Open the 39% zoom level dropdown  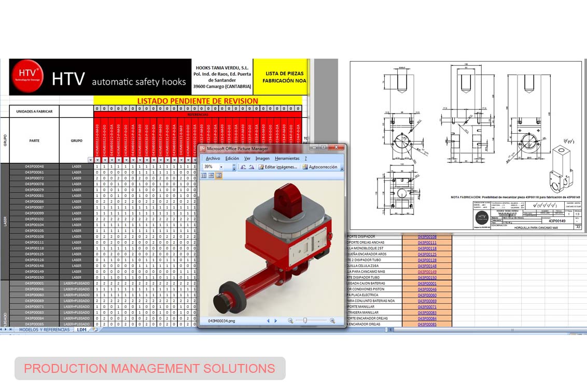click(221, 167)
